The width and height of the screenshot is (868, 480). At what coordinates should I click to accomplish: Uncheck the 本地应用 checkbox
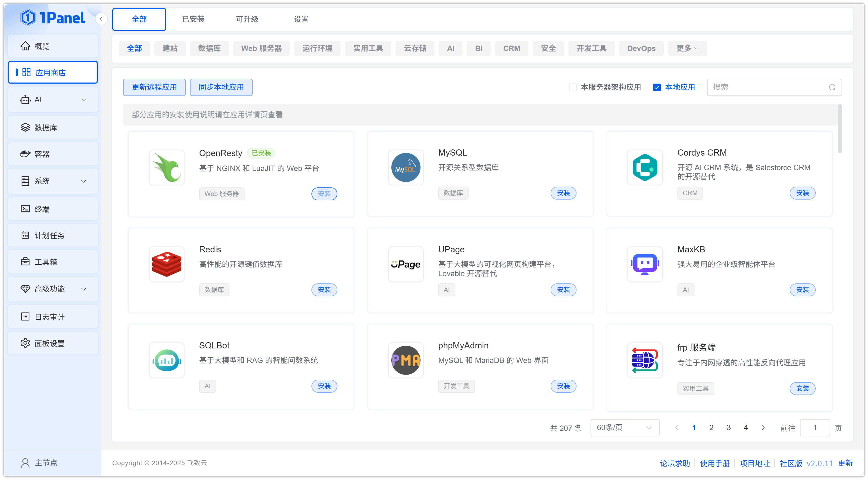[x=656, y=87]
